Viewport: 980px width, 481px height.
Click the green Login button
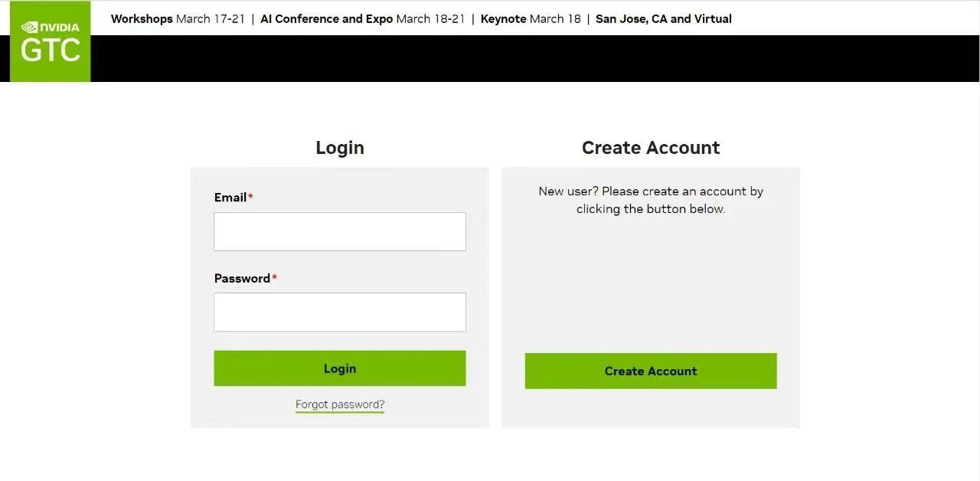click(340, 368)
